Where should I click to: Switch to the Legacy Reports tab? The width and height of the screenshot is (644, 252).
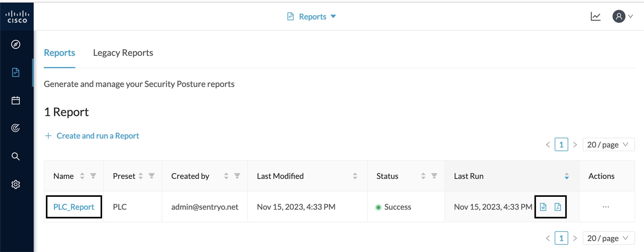pos(123,53)
